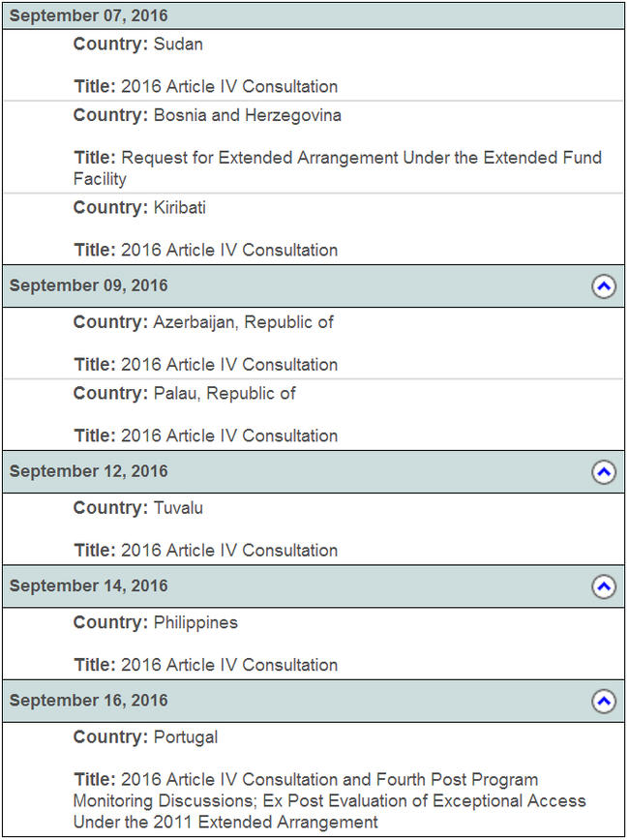
Task: Select the September 07, 2016 header bar
Action: click(x=314, y=15)
